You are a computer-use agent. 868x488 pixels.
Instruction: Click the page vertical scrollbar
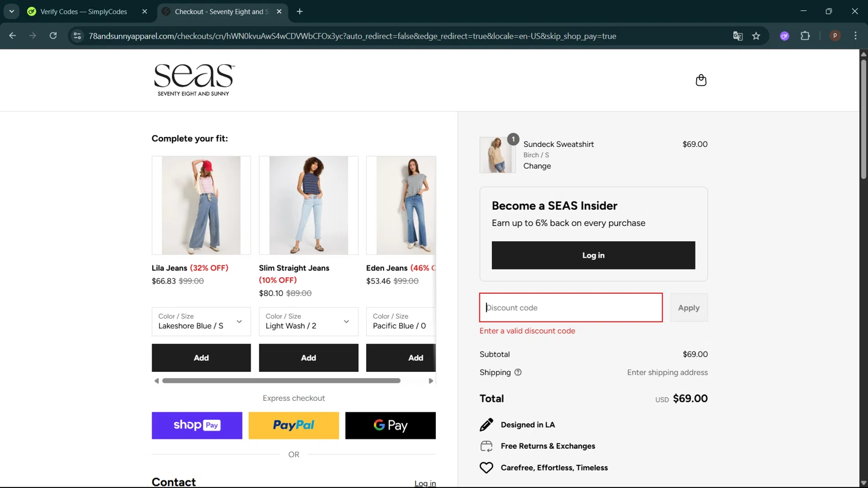[863, 119]
